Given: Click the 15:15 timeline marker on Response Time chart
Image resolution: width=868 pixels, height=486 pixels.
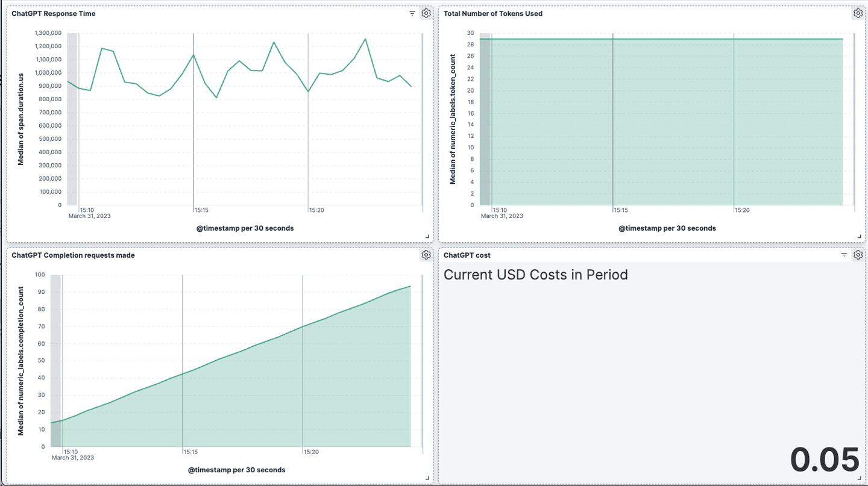Looking at the screenshot, I should click(201, 210).
